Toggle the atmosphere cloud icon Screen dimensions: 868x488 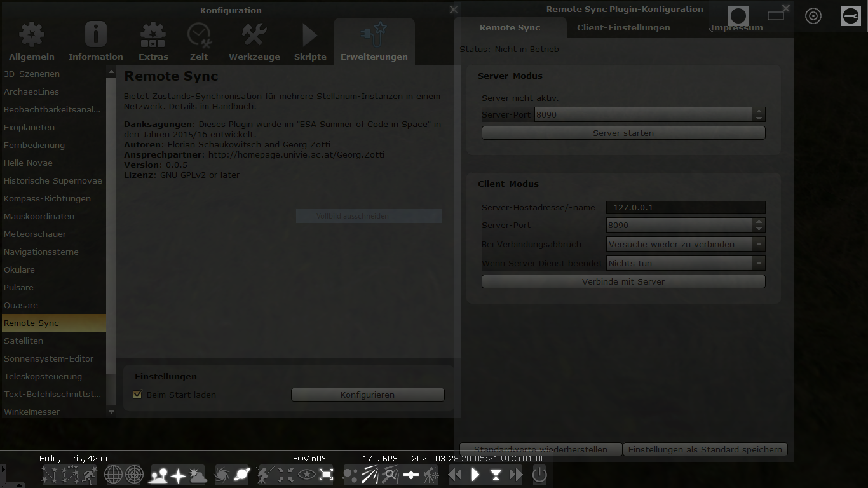click(x=198, y=475)
